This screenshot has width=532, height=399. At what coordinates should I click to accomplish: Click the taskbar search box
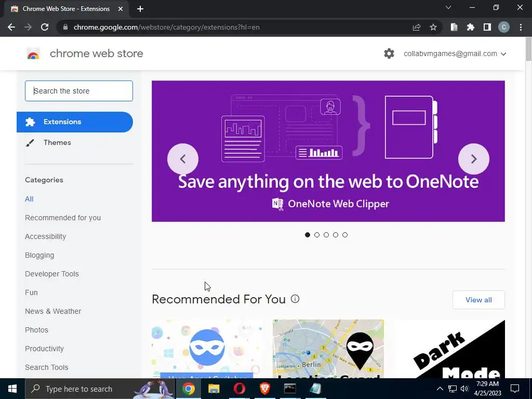(100, 389)
